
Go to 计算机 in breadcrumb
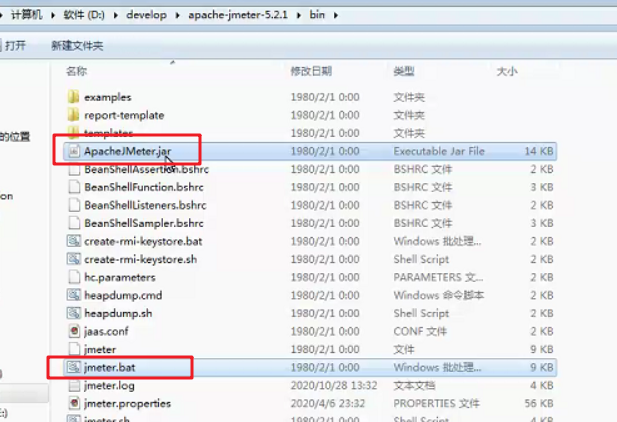coord(26,15)
